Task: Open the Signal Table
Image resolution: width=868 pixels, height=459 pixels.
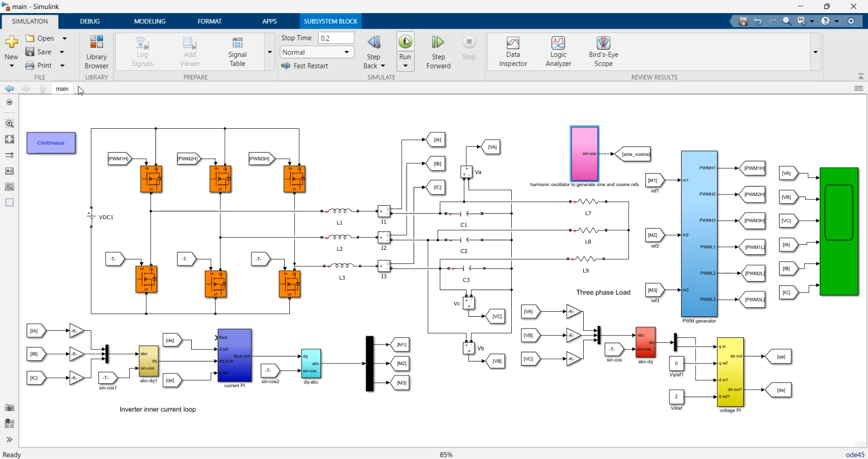Action: 237,51
